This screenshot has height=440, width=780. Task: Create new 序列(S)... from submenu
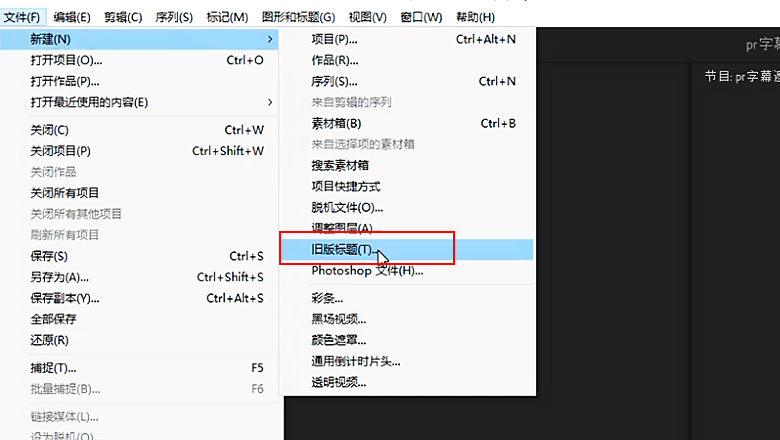click(407, 81)
